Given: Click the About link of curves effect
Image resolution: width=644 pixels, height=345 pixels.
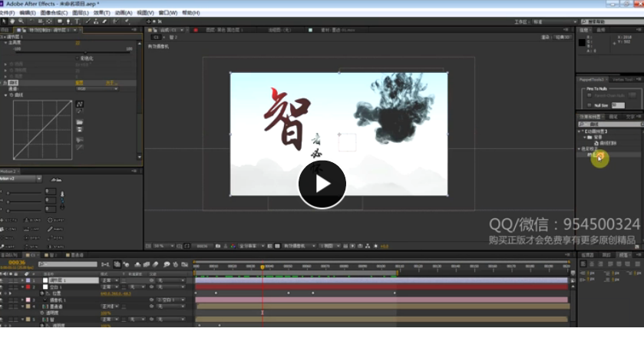Looking at the screenshot, I should (x=111, y=83).
